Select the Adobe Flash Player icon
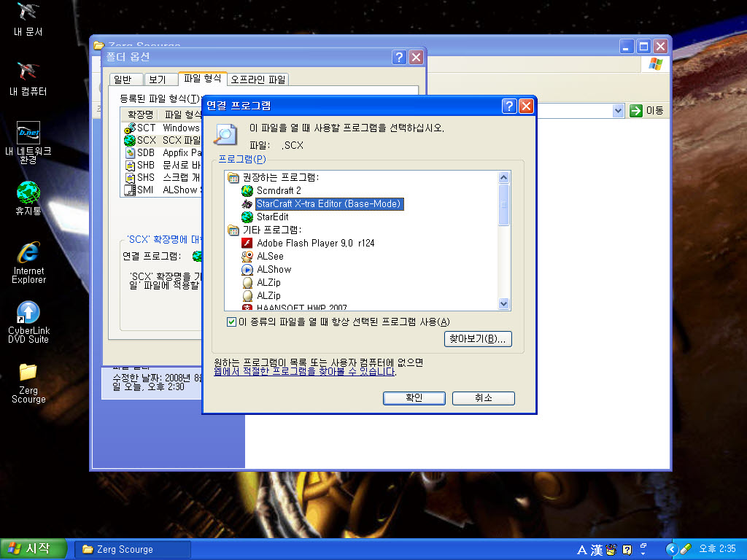 [x=247, y=243]
